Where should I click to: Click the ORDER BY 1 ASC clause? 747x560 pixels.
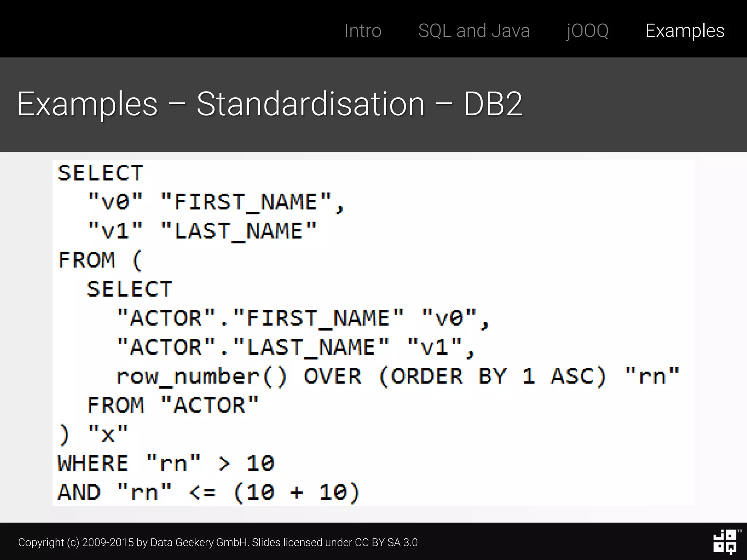pyautogui.click(x=492, y=376)
